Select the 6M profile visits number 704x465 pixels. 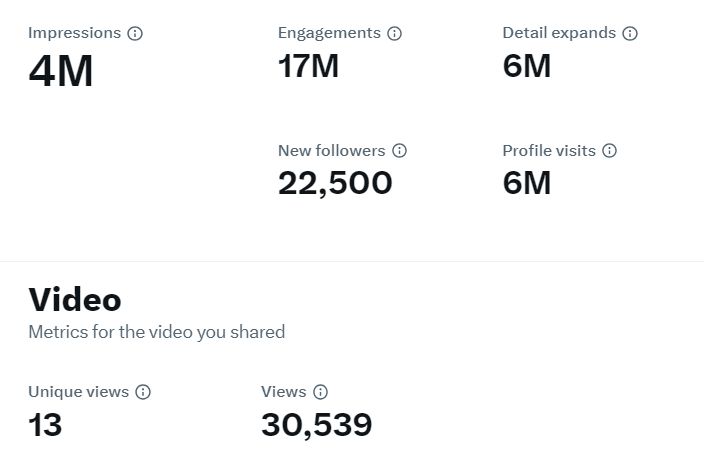pos(527,183)
